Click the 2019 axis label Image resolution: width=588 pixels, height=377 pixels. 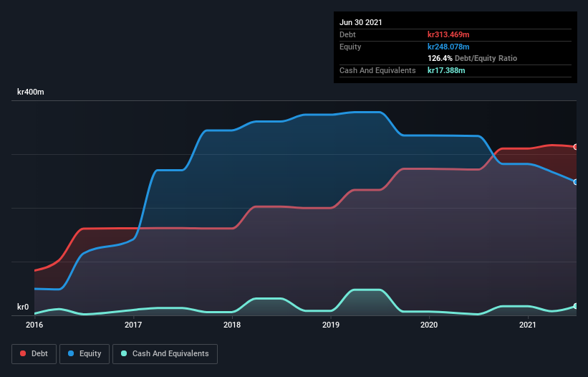tap(331, 325)
